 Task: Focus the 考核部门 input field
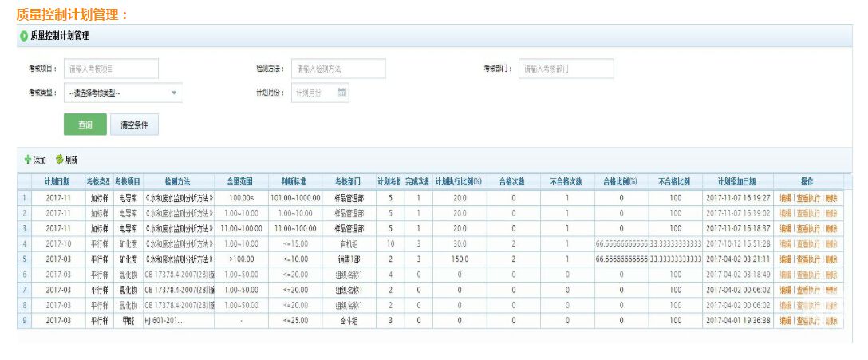tap(566, 69)
